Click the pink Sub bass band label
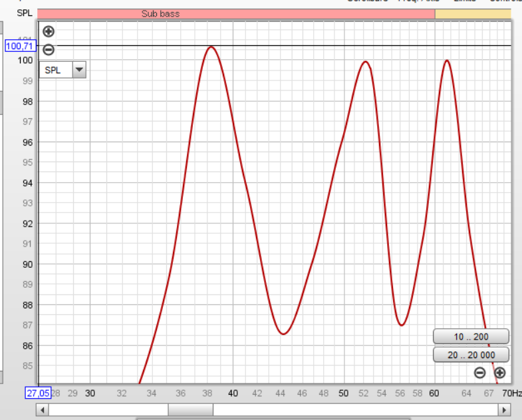522x420 pixels. tap(160, 13)
